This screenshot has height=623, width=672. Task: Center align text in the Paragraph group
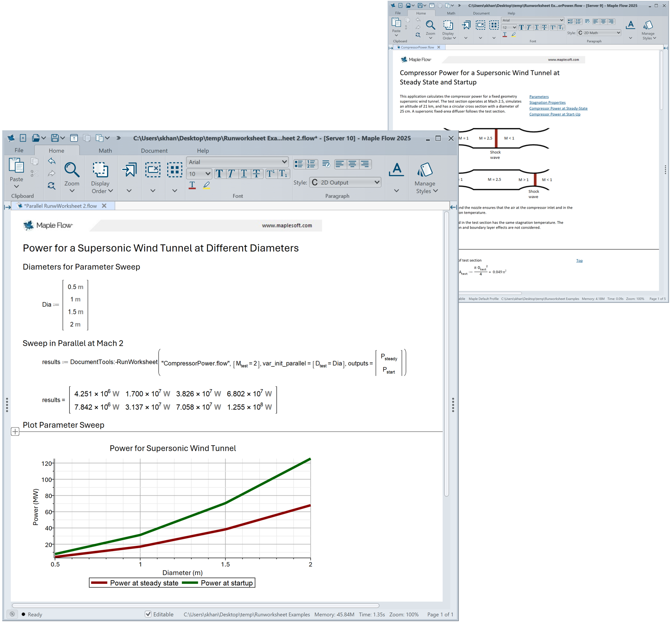[x=352, y=164]
